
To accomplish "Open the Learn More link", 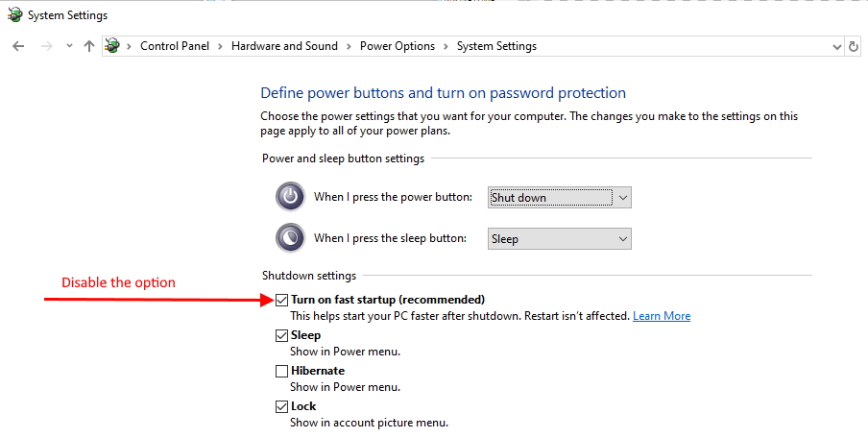I will 662,316.
